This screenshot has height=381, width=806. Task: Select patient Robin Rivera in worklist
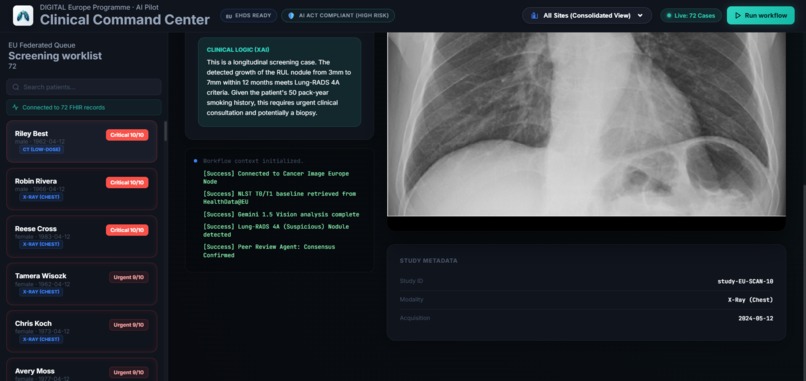(x=82, y=189)
